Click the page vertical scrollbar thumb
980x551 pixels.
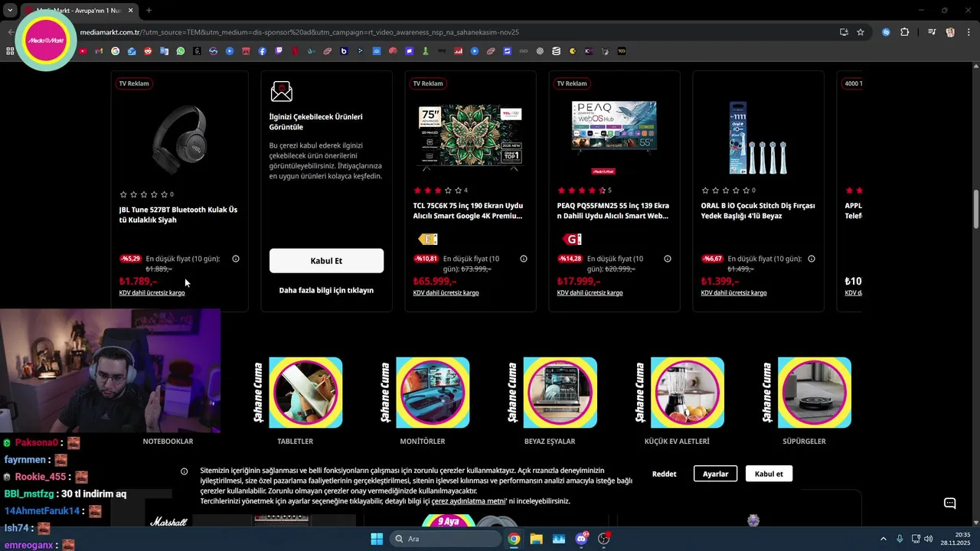976,208
